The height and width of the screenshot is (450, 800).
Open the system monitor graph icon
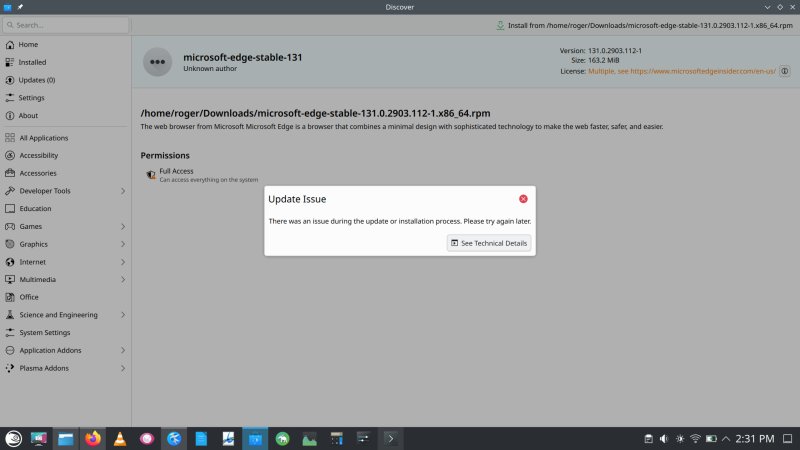(x=309, y=439)
